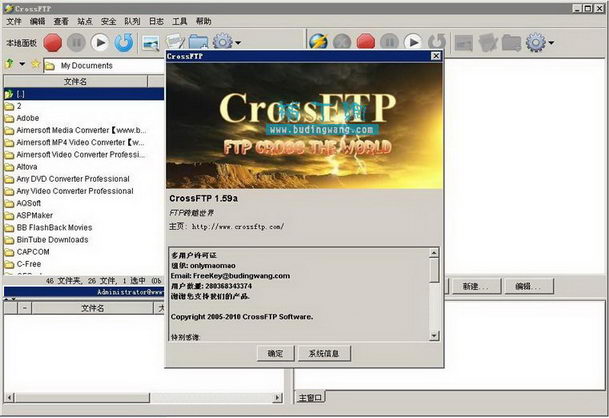Screen dimensions: 609x418
Task: Select the ASPMaker folder
Action: 34,215
